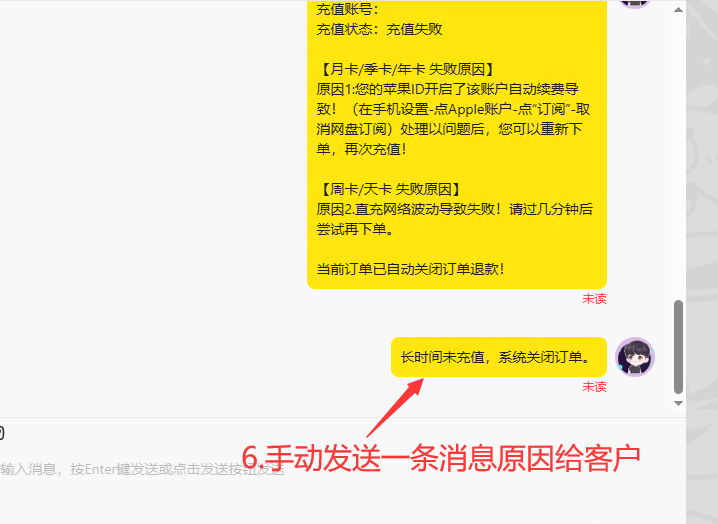718x524 pixels.
Task: Click the partially visible avatar at top right
Action: tap(635, 4)
